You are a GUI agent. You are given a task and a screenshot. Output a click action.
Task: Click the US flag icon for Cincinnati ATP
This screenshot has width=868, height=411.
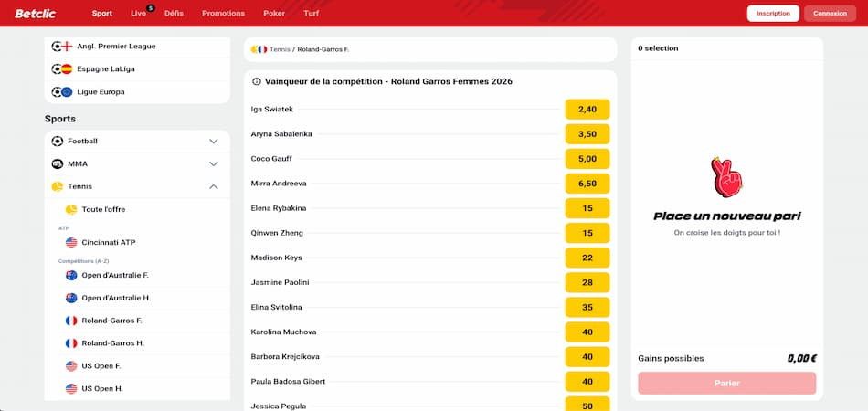71,242
